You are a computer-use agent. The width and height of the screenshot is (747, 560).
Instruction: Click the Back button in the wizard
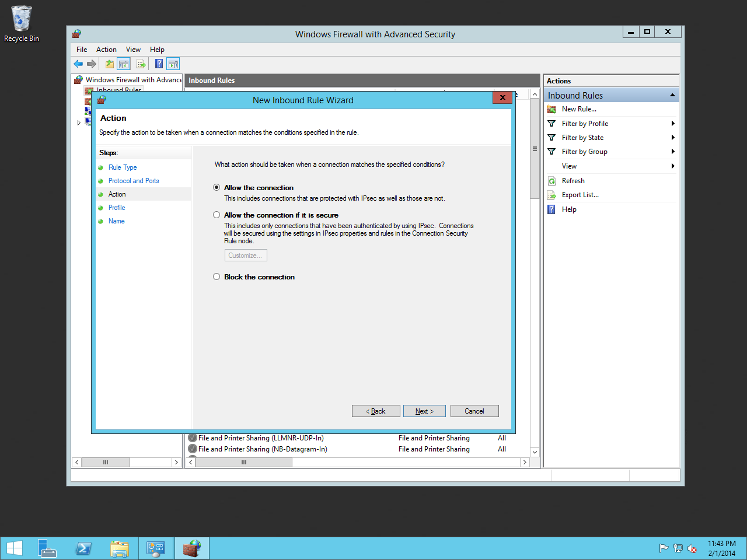point(376,411)
